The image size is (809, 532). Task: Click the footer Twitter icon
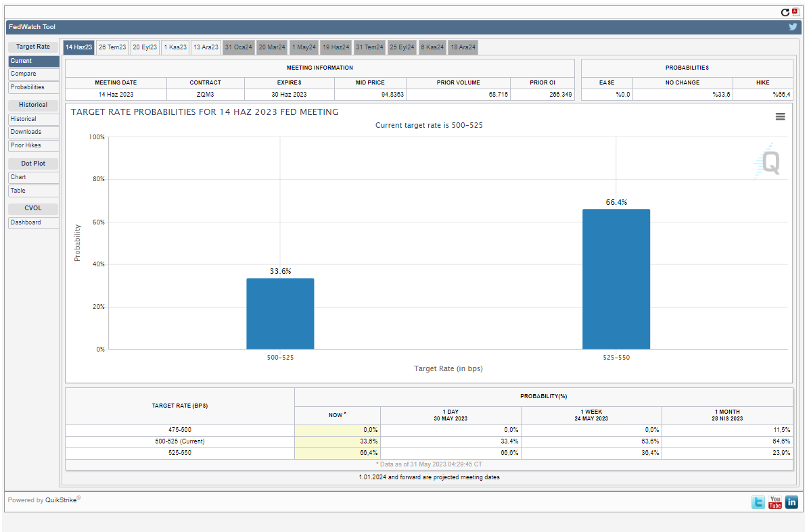(x=758, y=502)
